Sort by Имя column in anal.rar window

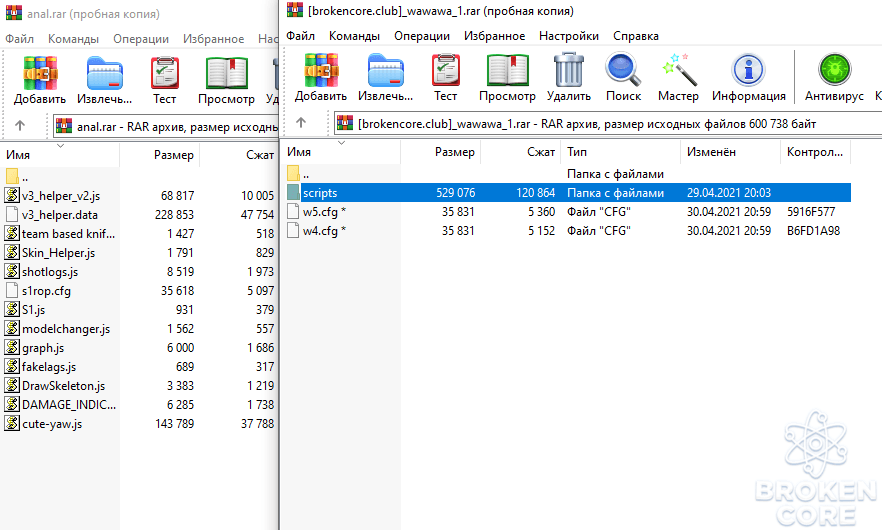click(x=60, y=155)
